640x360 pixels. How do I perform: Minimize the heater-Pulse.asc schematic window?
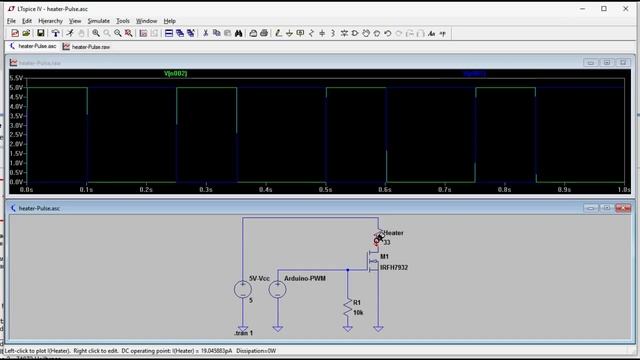pyautogui.click(x=590, y=208)
